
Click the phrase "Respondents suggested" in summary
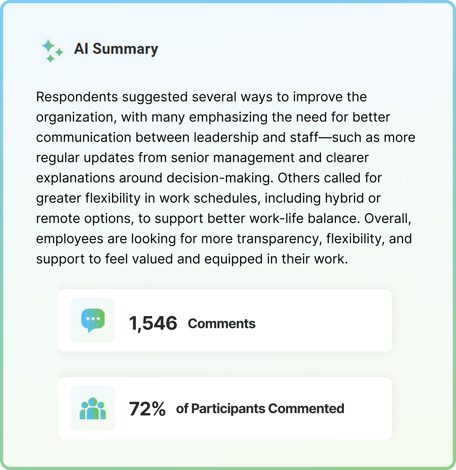77,97
